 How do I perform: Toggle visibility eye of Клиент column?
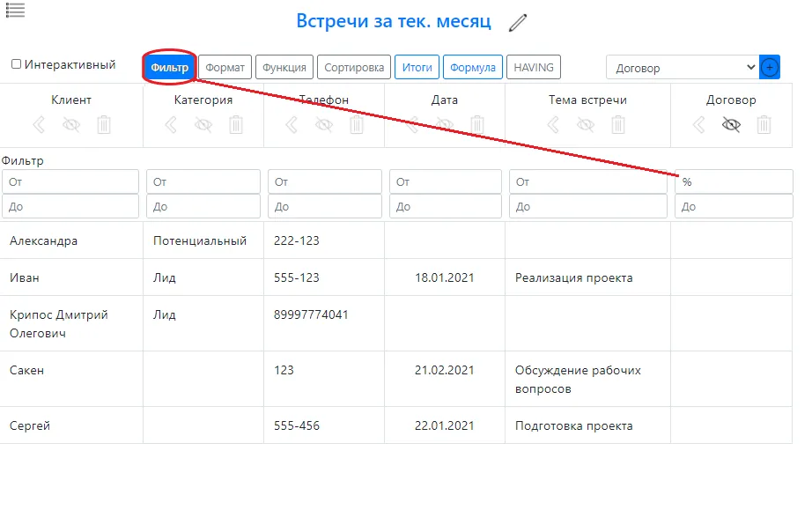[71, 125]
